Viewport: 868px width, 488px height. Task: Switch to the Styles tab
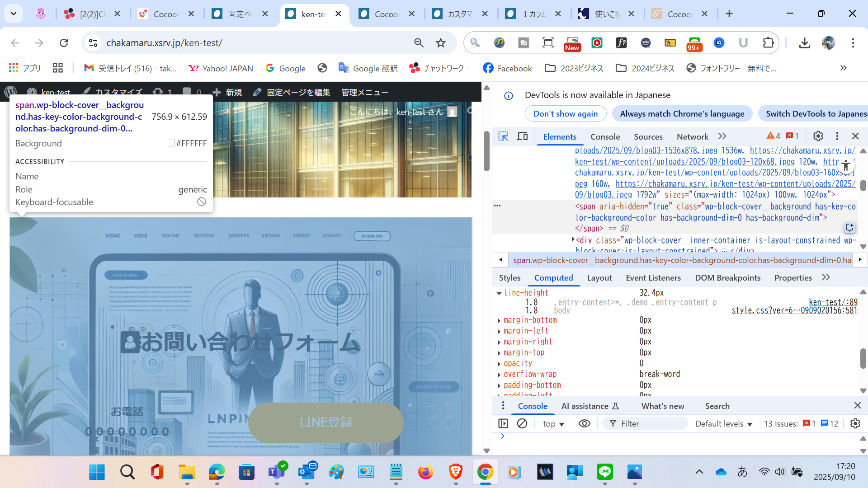pos(509,277)
